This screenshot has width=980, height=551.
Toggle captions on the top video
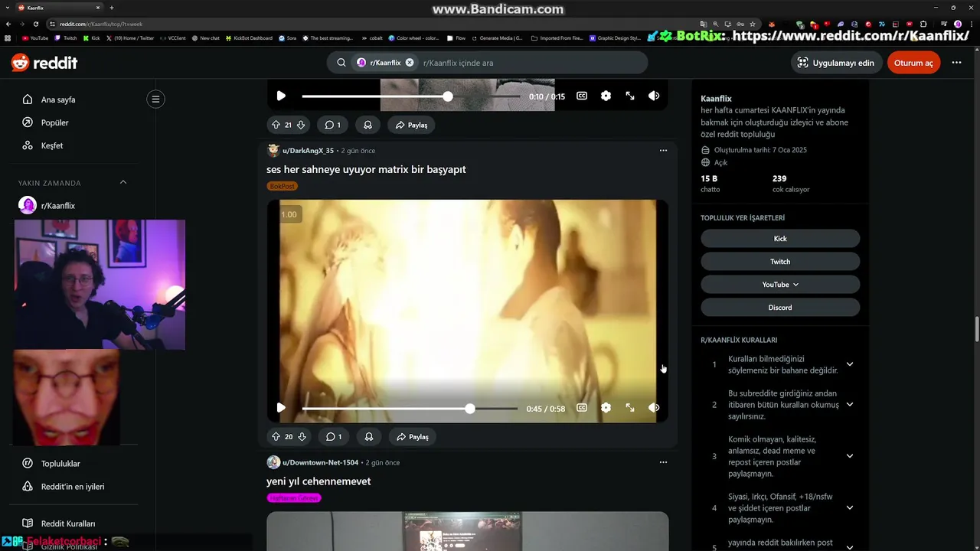click(582, 96)
